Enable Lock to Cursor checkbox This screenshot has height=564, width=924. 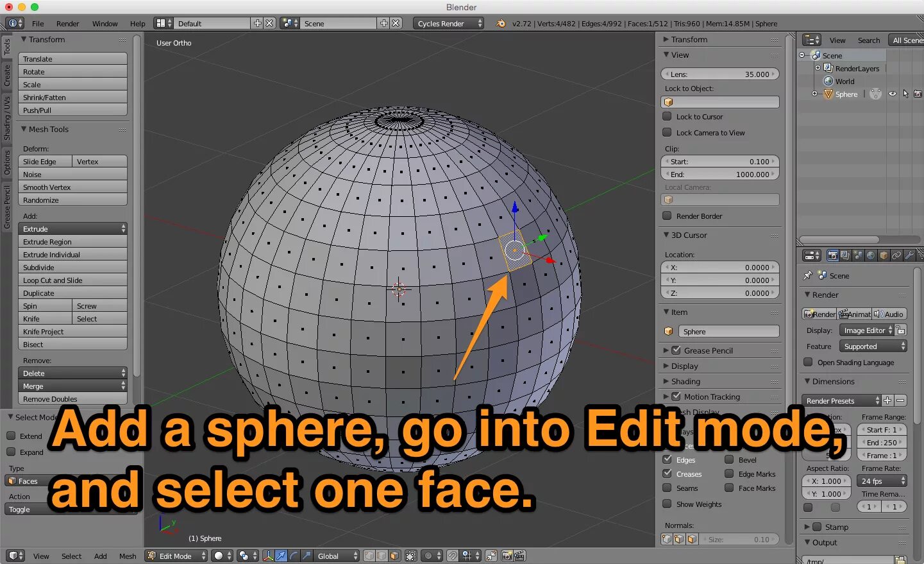(667, 116)
